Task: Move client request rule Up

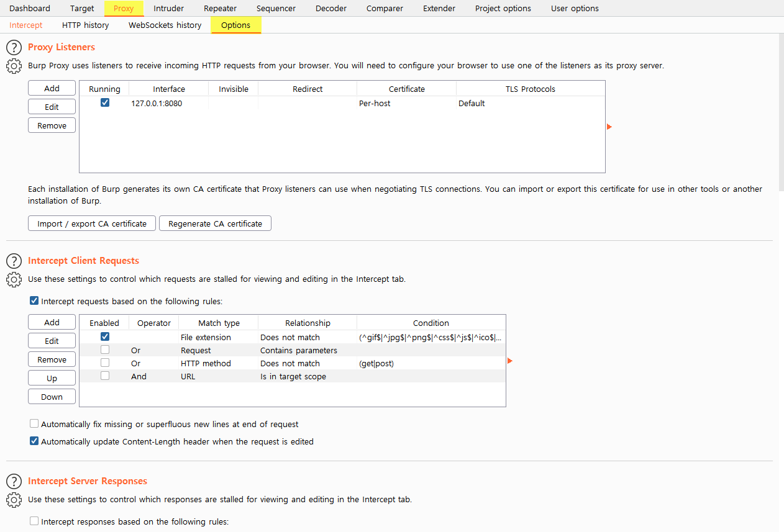Action: pos(52,378)
